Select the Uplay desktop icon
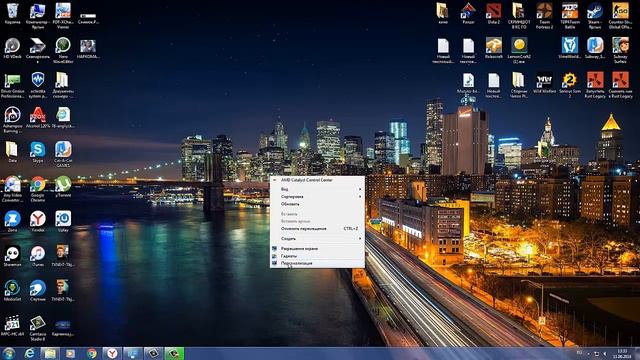The height and width of the screenshot is (360, 640). click(63, 222)
